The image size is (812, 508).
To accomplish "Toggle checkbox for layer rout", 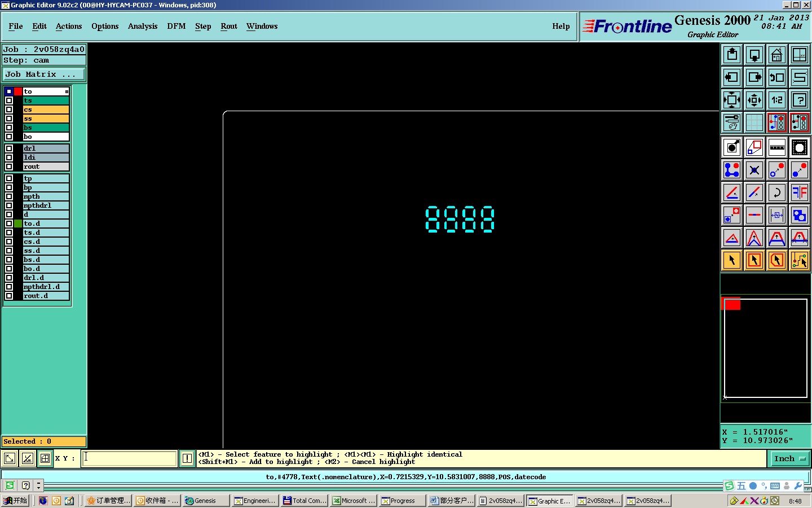I will (x=9, y=167).
